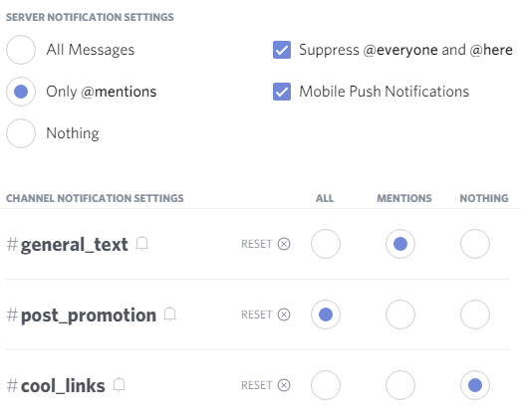Click the reset X icon for cool_links
The image size is (521, 420).
tap(284, 385)
